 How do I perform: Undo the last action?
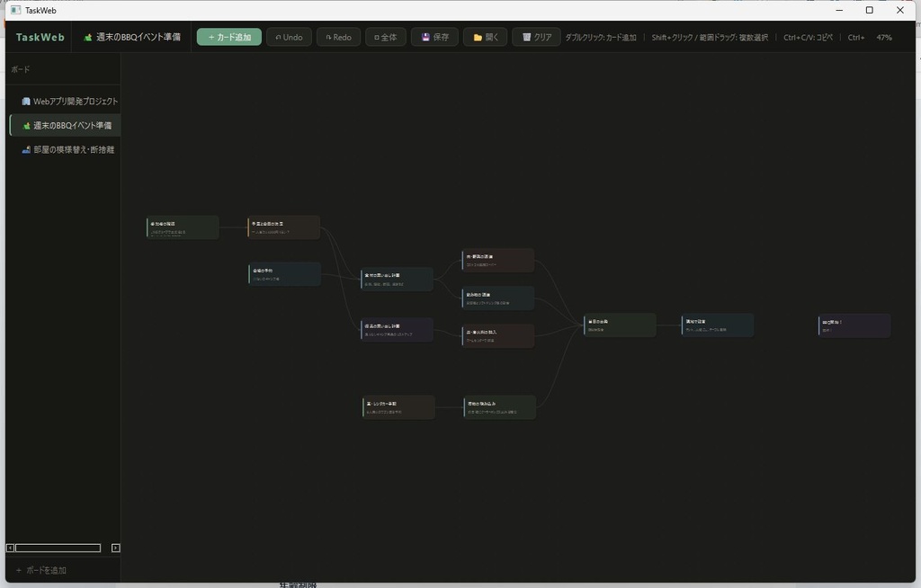[x=289, y=37]
